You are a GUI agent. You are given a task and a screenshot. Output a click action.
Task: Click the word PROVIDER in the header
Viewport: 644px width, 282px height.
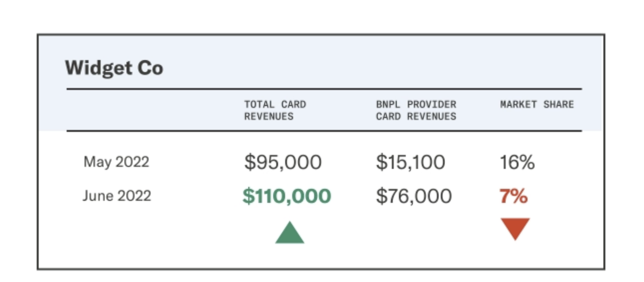432,104
